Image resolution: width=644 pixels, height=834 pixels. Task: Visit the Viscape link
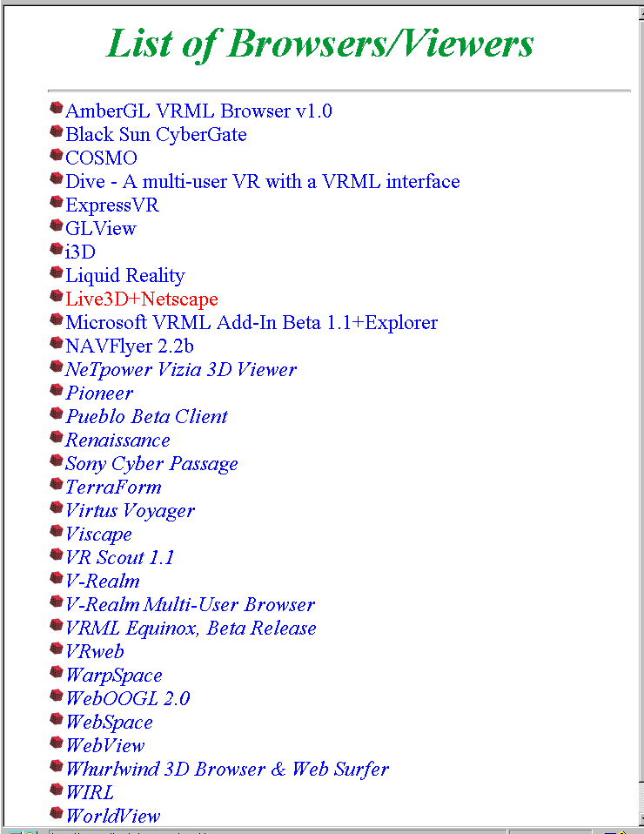(98, 534)
